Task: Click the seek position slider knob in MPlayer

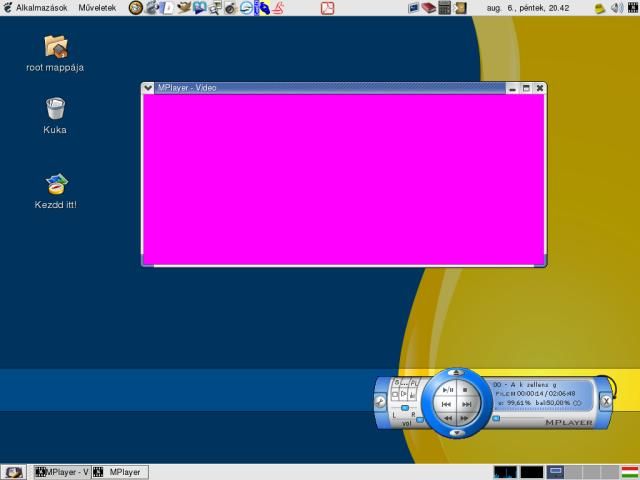Action: click(x=496, y=418)
